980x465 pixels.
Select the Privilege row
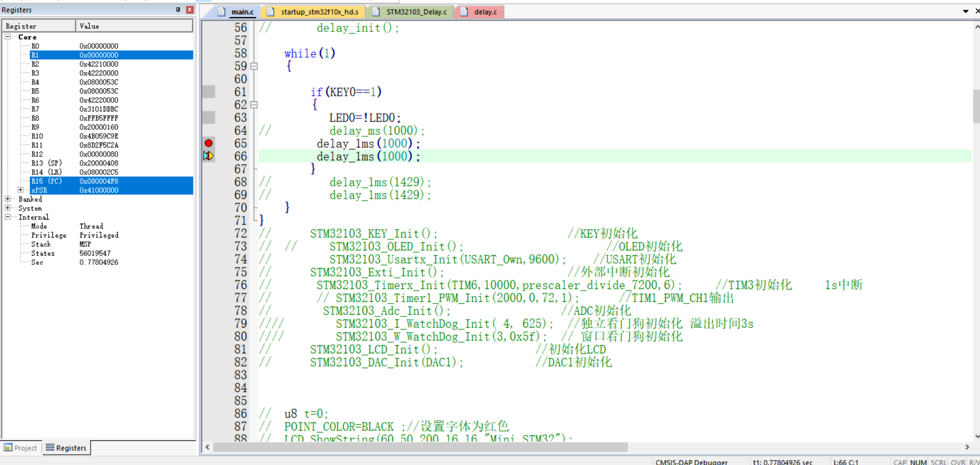(x=111, y=235)
